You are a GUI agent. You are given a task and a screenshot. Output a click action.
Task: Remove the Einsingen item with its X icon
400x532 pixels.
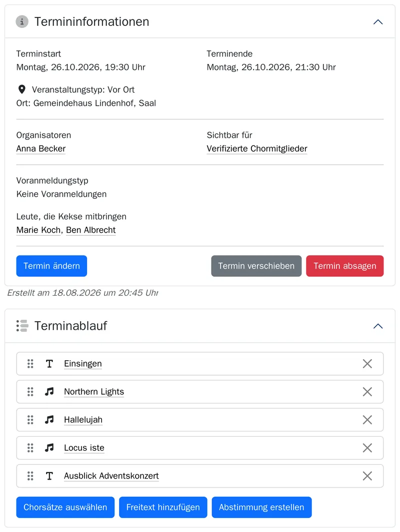click(367, 364)
